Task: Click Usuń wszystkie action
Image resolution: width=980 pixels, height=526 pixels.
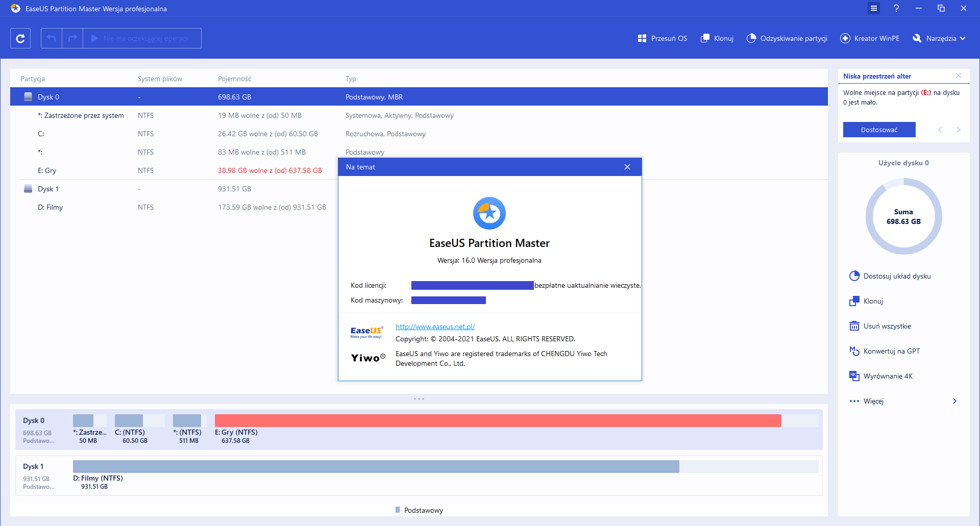Action: (x=880, y=326)
